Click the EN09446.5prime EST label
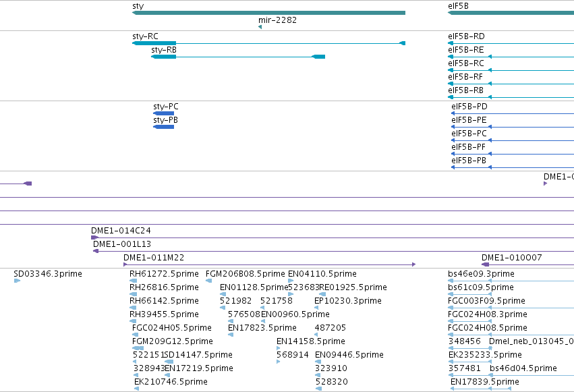 [349, 355]
